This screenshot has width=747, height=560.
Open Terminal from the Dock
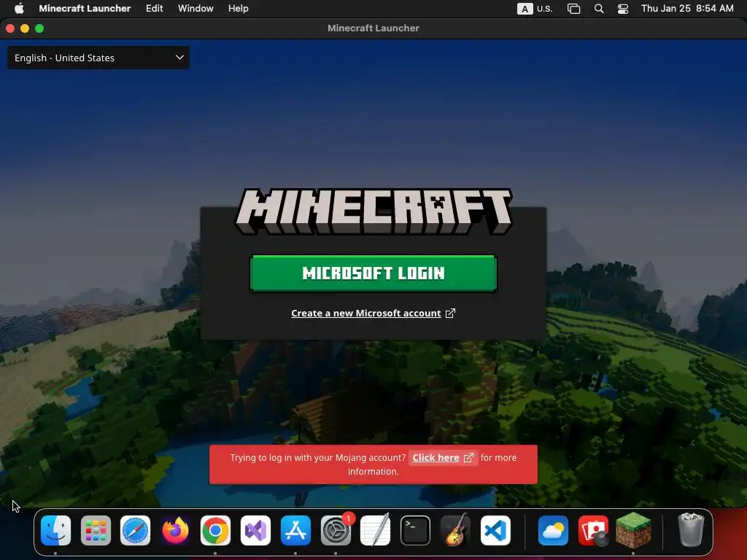point(415,530)
